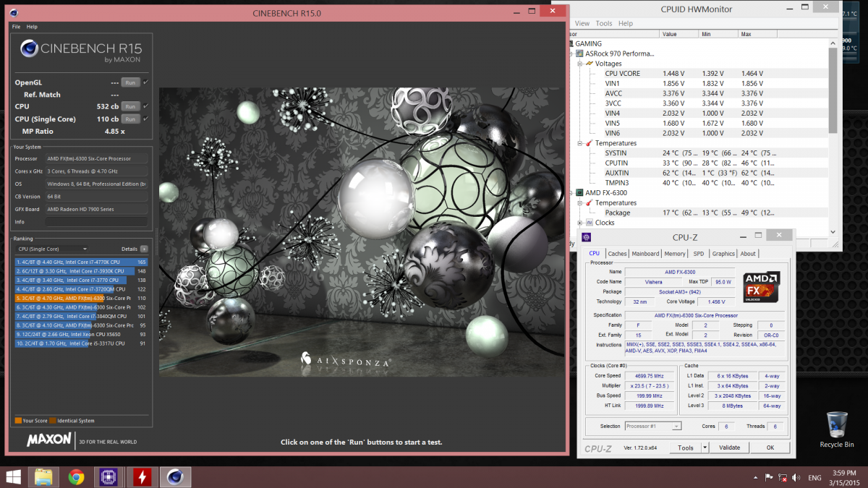Click the rendered benchmark scene image
Viewport: 868px width, 488px height.
click(x=362, y=232)
